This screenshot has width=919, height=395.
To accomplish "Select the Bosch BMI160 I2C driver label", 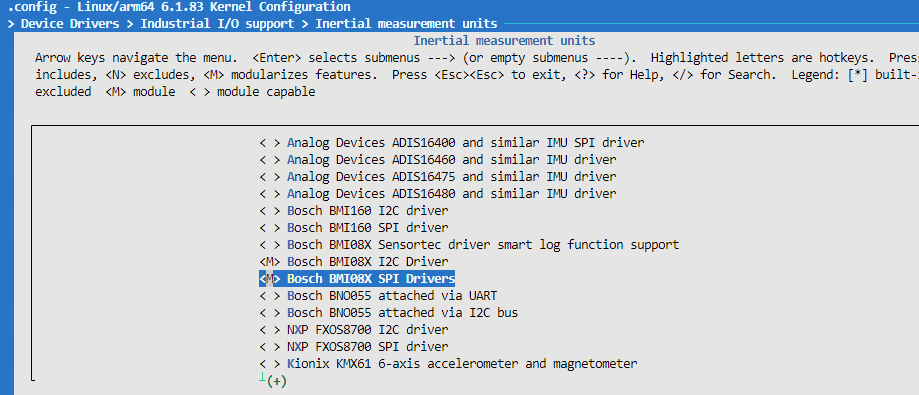I will (368, 210).
